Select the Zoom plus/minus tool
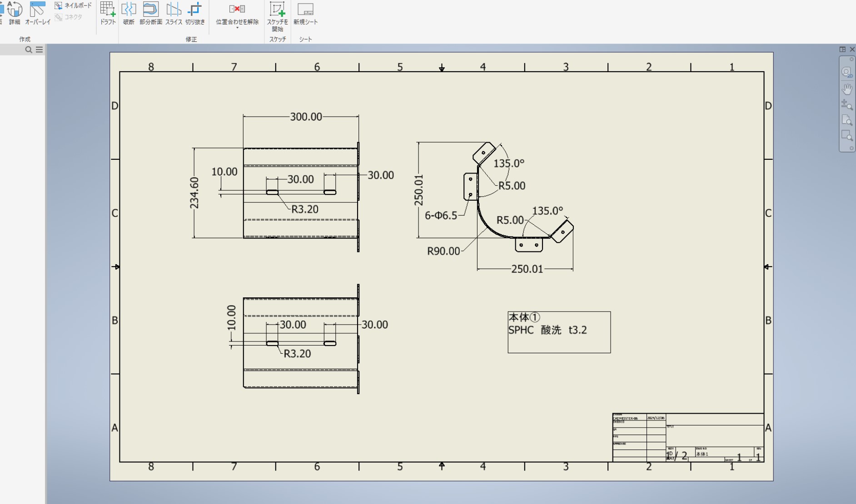The width and height of the screenshot is (856, 504). pyautogui.click(x=847, y=105)
